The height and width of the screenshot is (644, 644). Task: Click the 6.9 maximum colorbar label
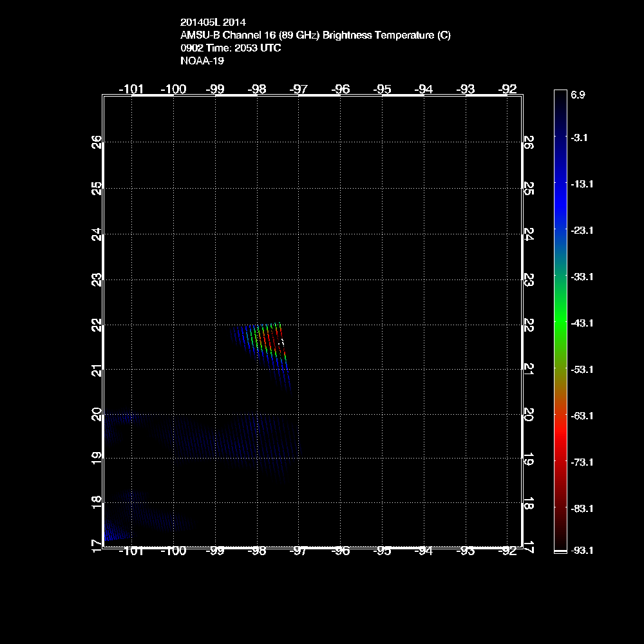[578, 95]
